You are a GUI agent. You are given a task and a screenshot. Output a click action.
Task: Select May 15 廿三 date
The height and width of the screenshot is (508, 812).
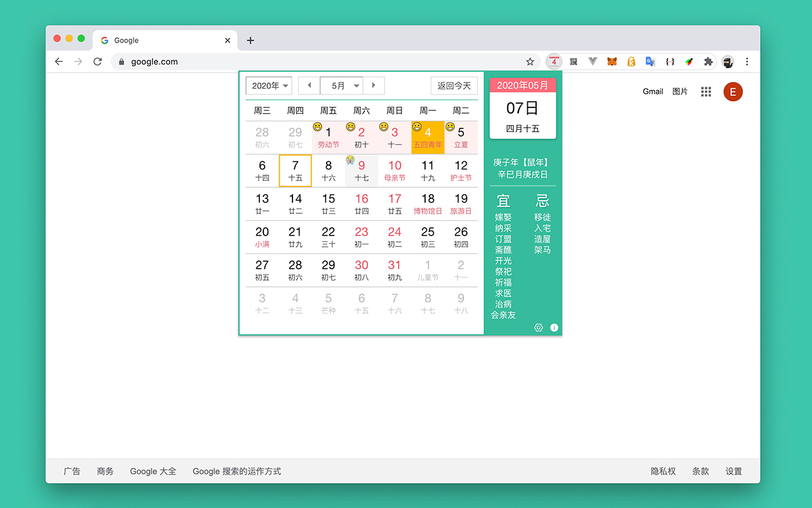329,204
